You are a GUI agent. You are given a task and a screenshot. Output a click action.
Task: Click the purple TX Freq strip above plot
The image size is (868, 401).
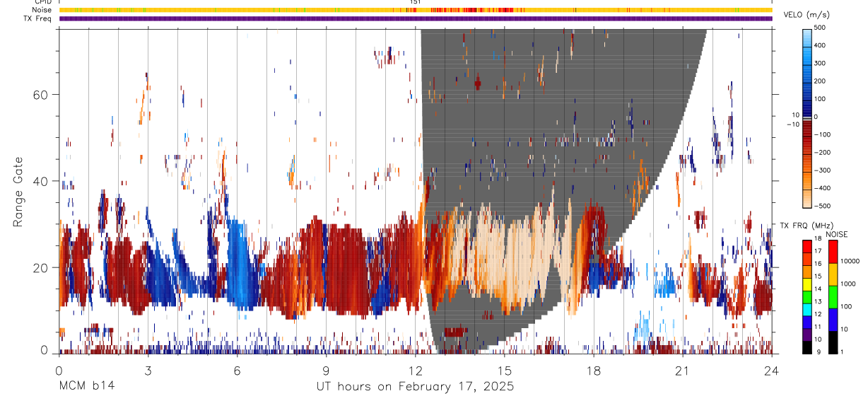coord(416,18)
